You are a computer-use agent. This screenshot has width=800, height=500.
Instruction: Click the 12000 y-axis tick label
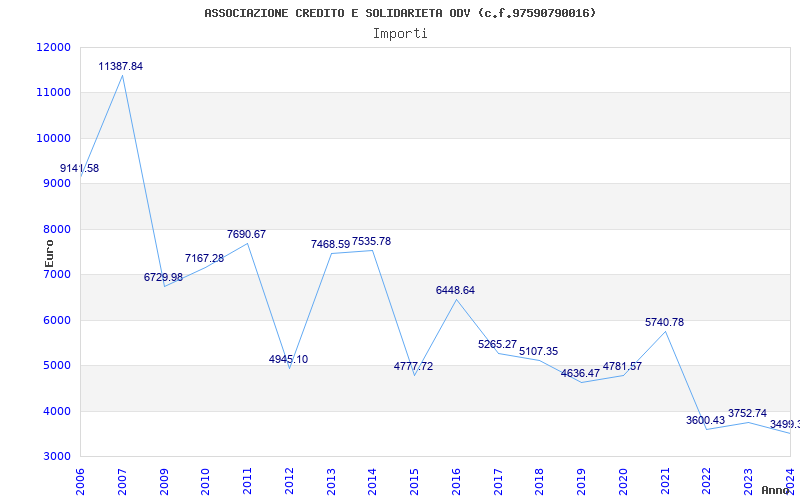(54, 47)
